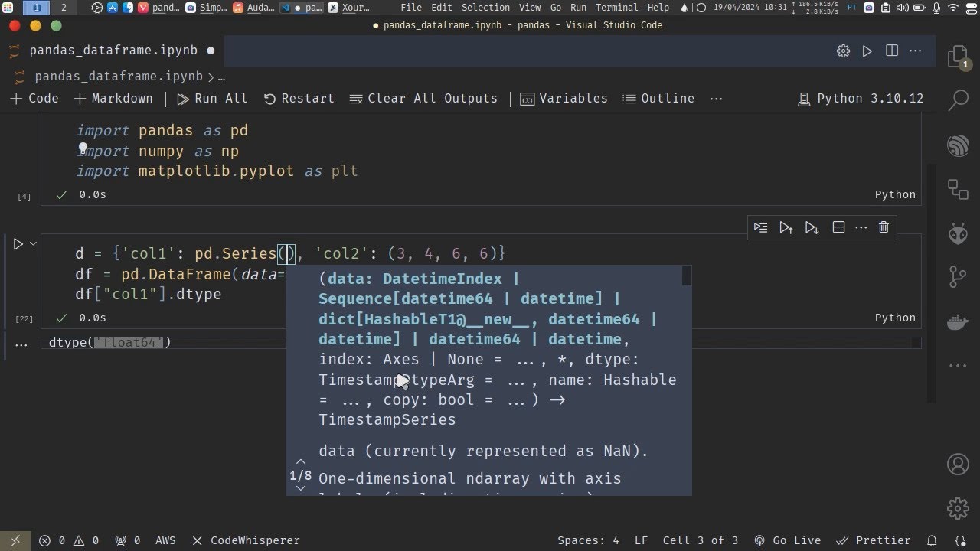Open the Accounts icon in activity bar

pos(958,464)
